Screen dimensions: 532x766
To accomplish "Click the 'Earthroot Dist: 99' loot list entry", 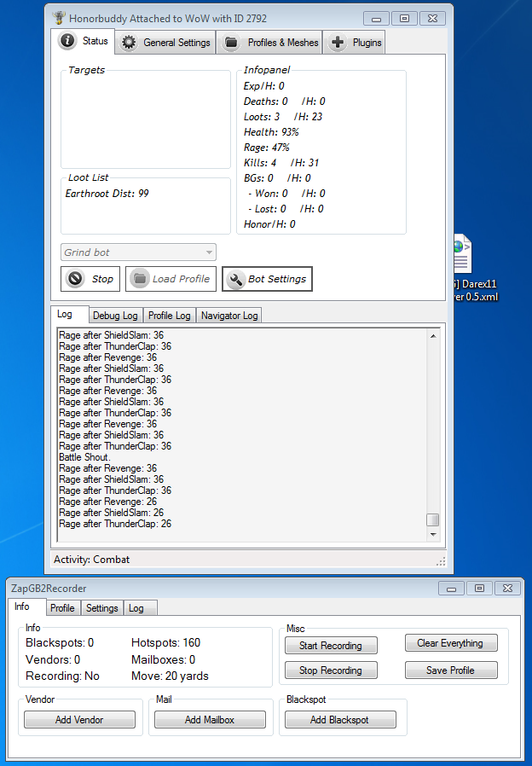I will 107,194.
